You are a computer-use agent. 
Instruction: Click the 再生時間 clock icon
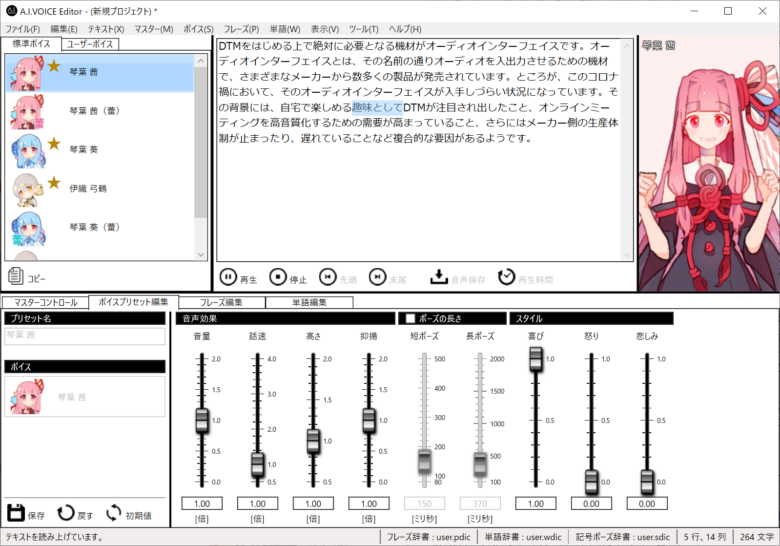point(506,277)
